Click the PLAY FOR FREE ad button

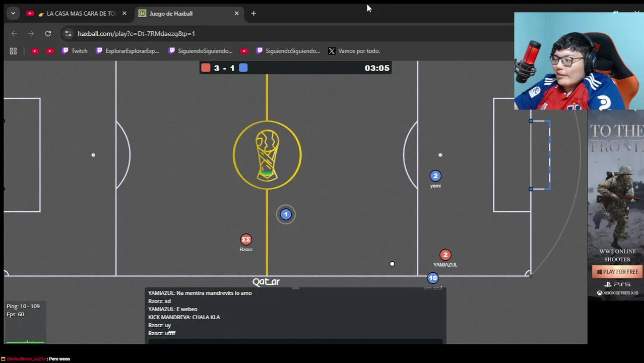(617, 272)
